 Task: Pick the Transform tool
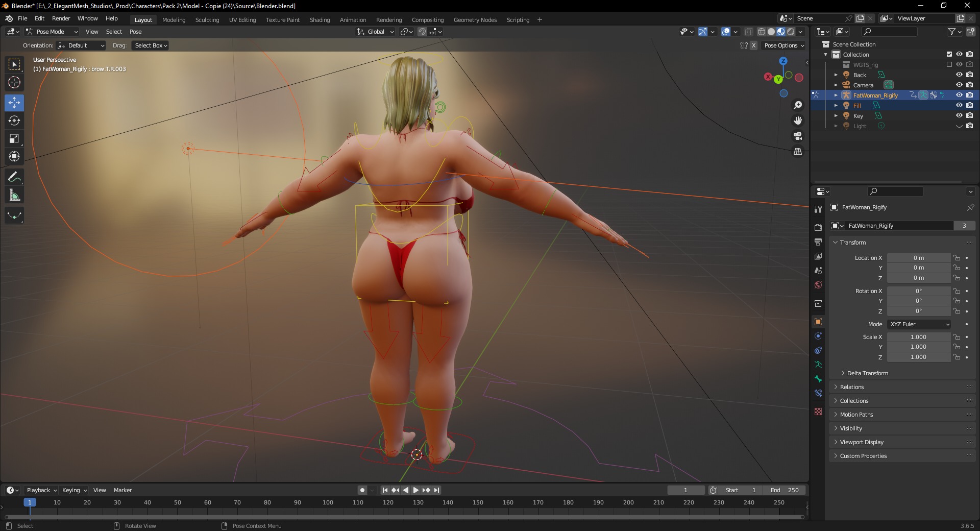[14, 156]
